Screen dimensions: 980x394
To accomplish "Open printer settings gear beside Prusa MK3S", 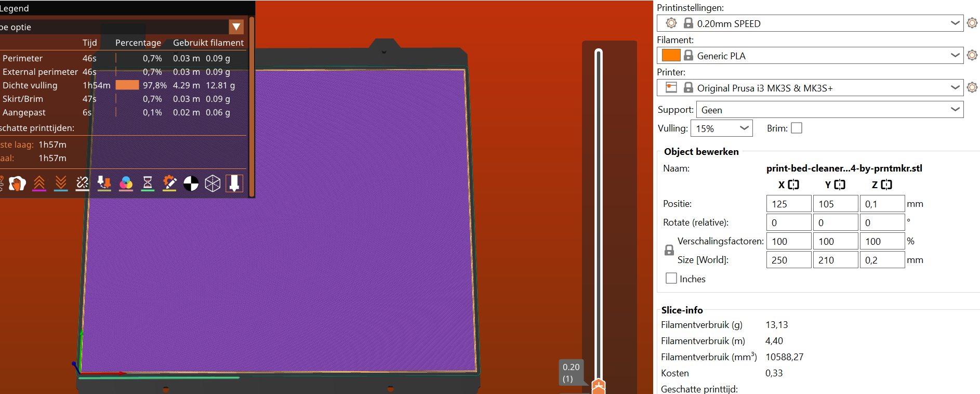I will pos(972,87).
